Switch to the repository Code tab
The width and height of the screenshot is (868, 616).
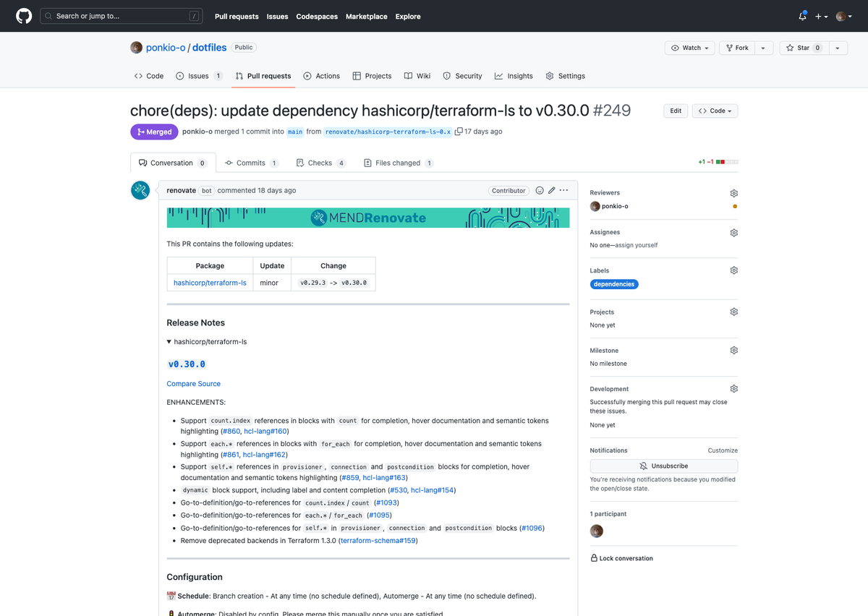(x=149, y=76)
